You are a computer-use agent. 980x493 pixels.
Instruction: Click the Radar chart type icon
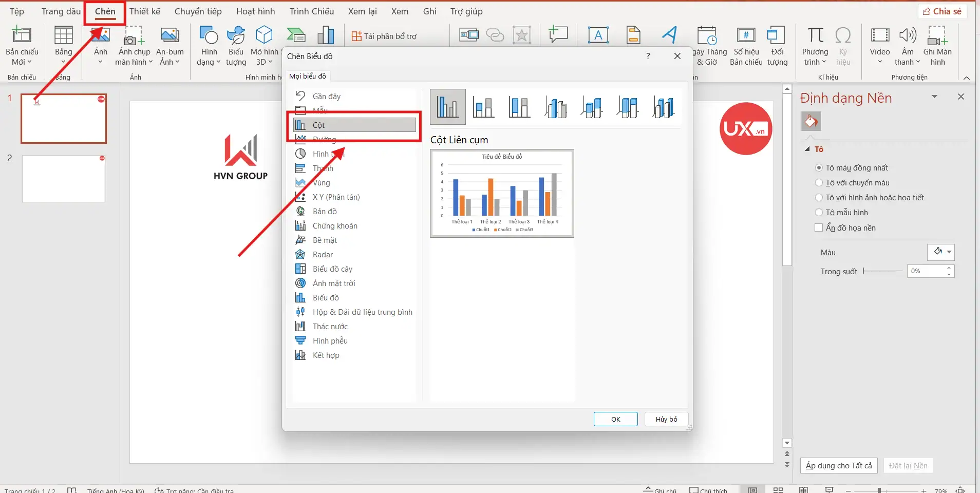pyautogui.click(x=300, y=255)
